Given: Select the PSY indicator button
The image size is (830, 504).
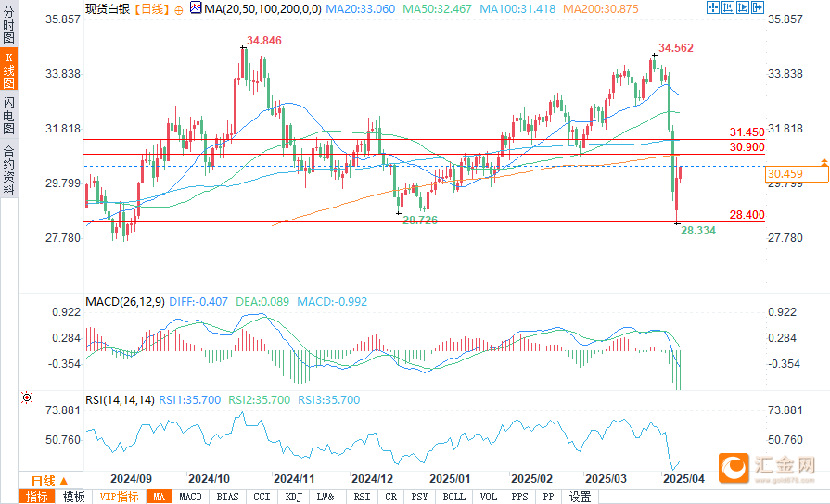Looking at the screenshot, I should pos(419,497).
